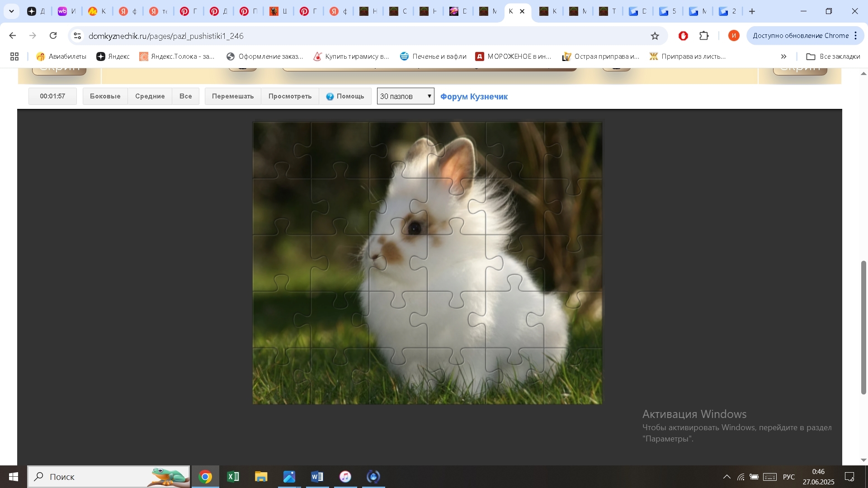
Task: Show only Боковые edge pieces
Action: point(105,96)
